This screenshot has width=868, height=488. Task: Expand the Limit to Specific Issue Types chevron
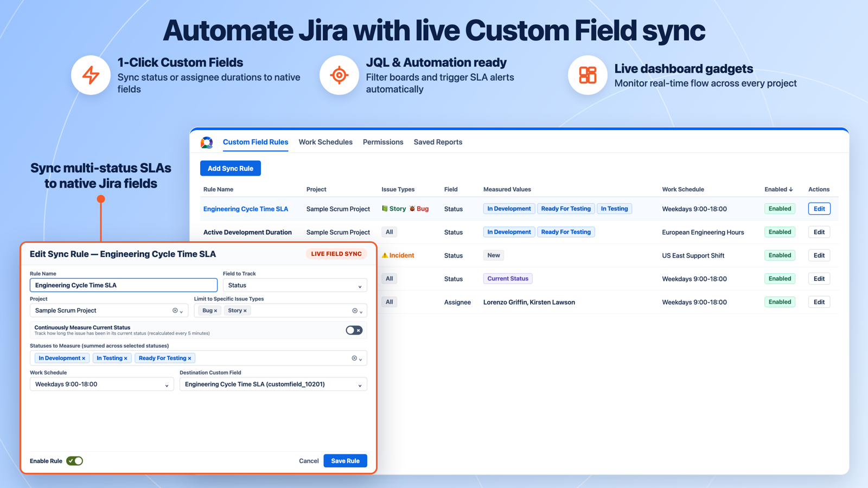point(361,311)
